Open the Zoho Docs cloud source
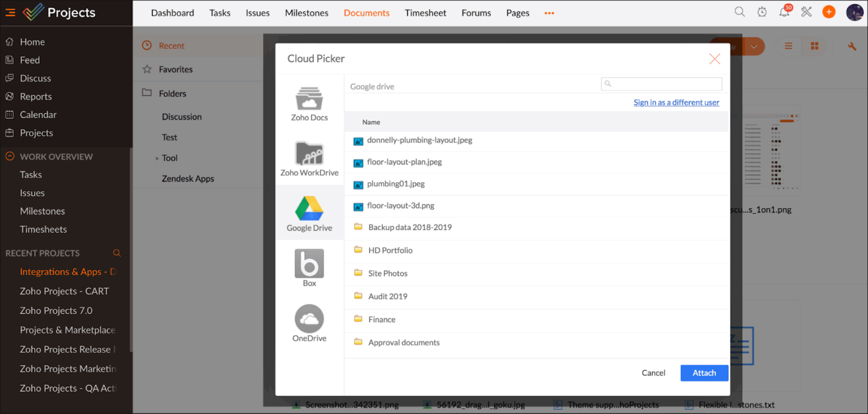The height and width of the screenshot is (414, 868). tap(309, 102)
